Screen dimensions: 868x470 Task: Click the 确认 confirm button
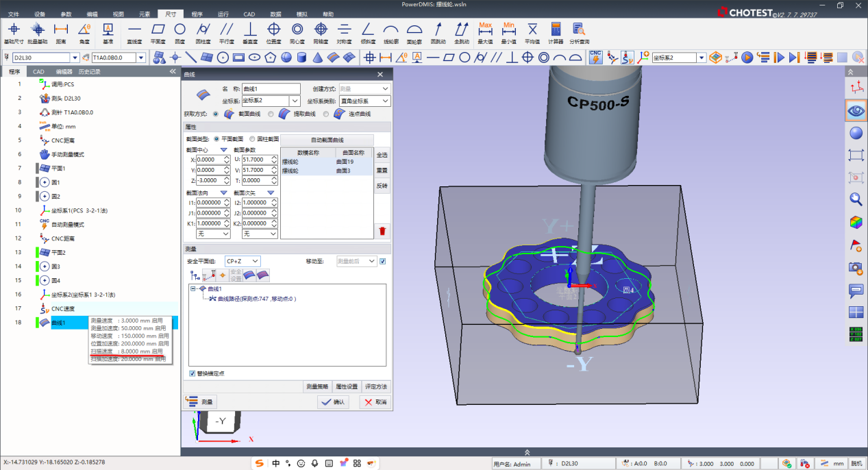point(332,402)
